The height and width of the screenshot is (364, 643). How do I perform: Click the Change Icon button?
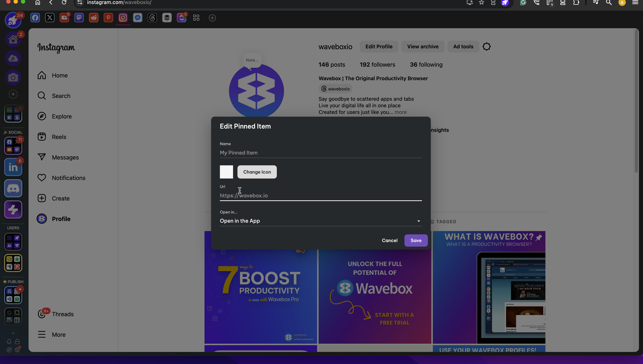click(x=257, y=172)
